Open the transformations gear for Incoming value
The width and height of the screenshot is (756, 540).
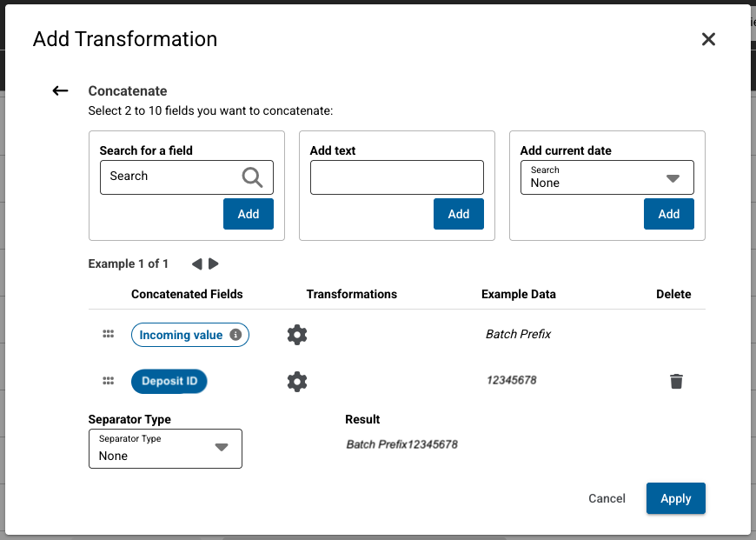pyautogui.click(x=297, y=335)
